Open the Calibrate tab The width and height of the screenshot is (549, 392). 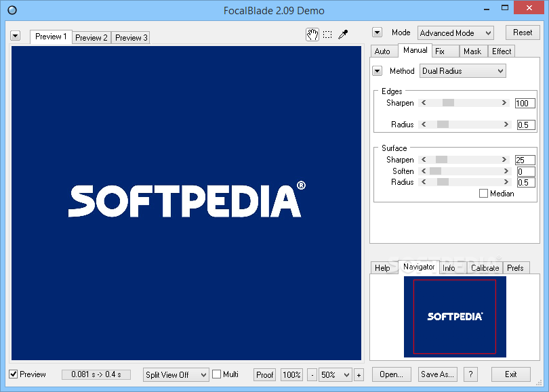click(485, 268)
